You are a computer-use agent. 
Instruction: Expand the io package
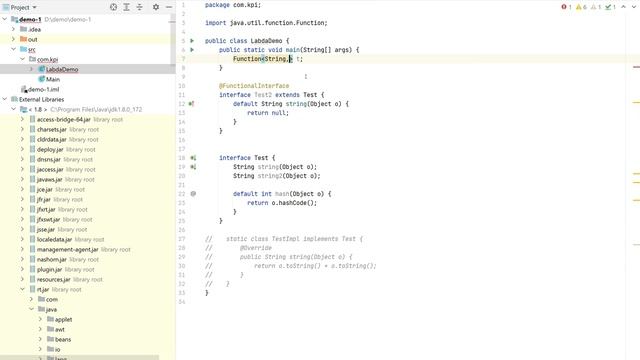tap(40, 349)
